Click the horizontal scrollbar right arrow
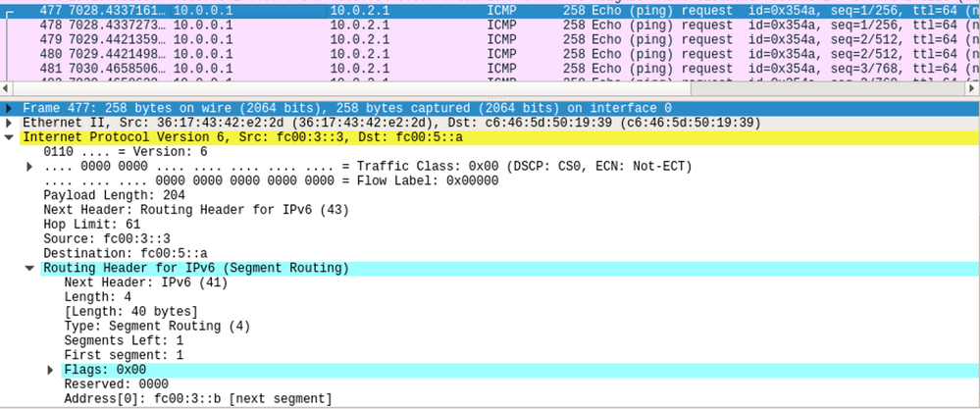The width and height of the screenshot is (980, 409). [x=972, y=88]
